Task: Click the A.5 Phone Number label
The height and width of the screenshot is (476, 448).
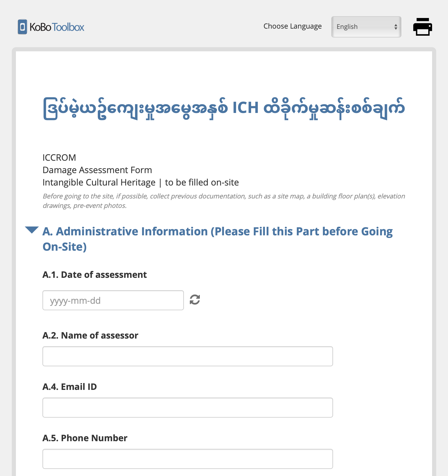Action: (x=85, y=438)
